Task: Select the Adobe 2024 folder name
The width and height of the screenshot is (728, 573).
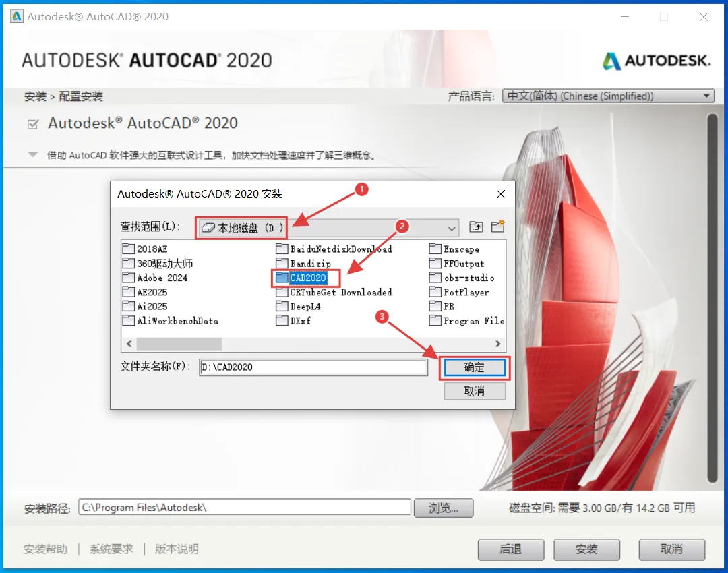Action: (x=162, y=278)
